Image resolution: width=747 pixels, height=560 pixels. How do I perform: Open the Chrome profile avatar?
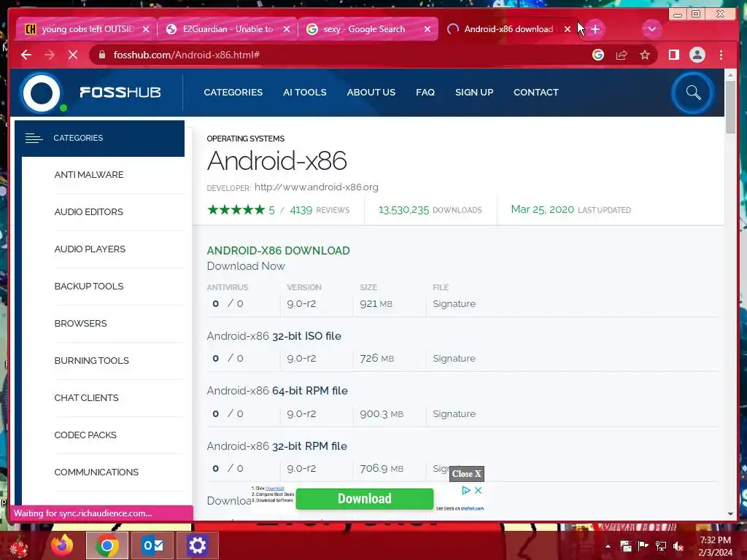pos(697,55)
